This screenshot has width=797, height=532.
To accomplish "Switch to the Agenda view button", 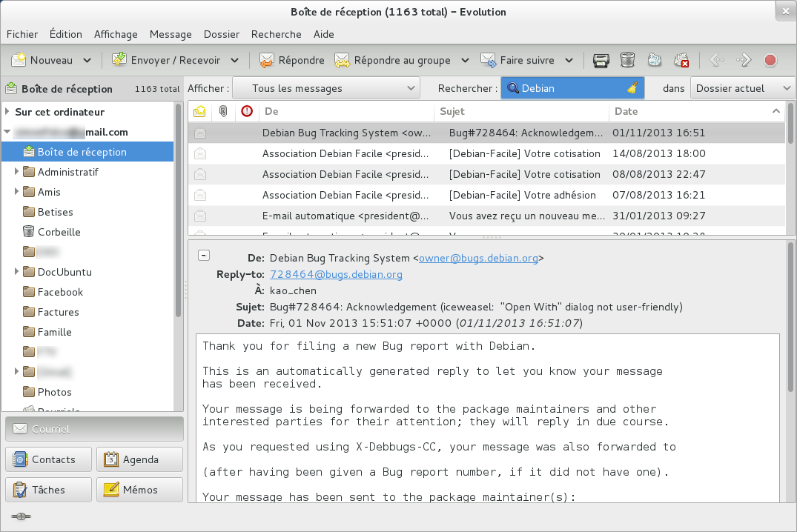I will coord(139,459).
